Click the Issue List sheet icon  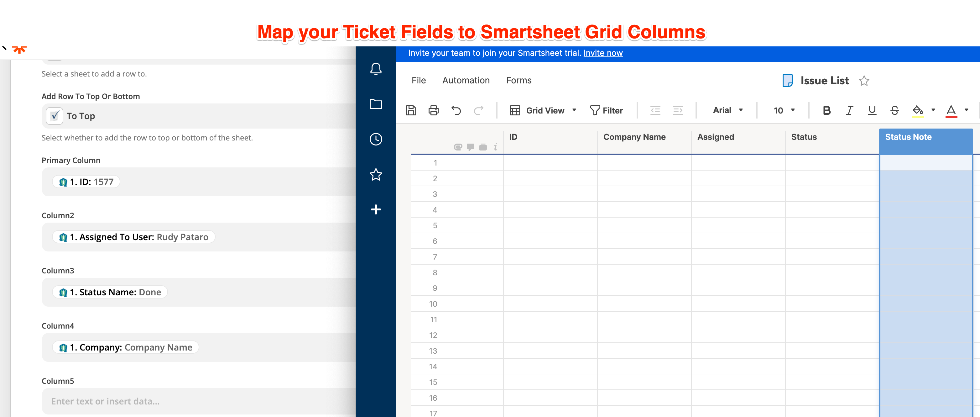[x=787, y=81]
